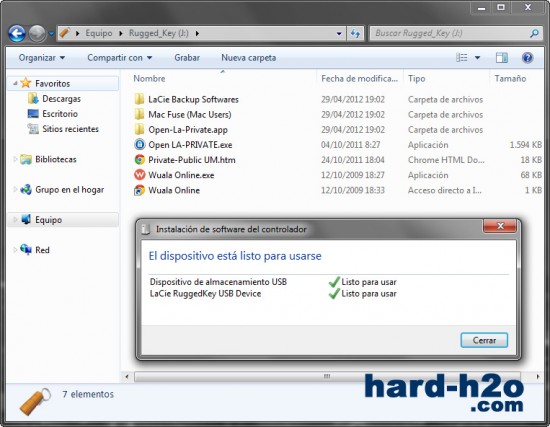Go back with the blue arrow button
The height and width of the screenshot is (427, 550).
[17, 34]
